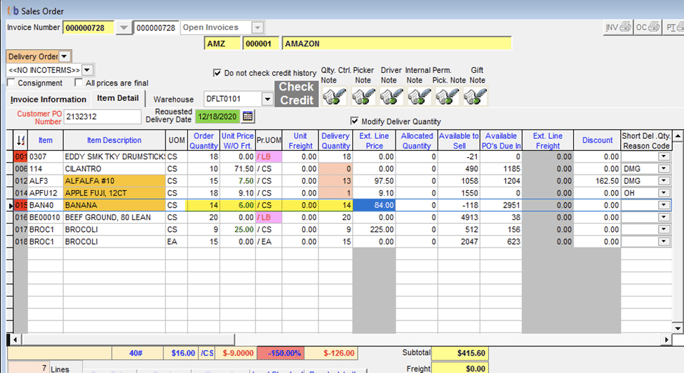Click the Item Description column header
Screen dimensions: 684x373
(x=114, y=140)
